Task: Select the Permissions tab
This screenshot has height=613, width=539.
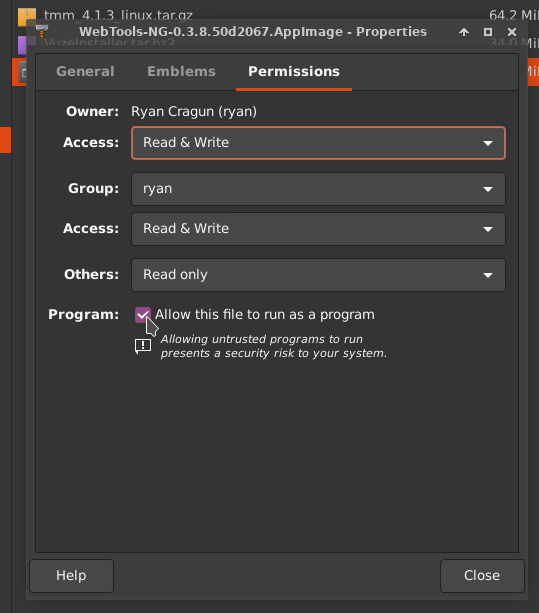Action: (294, 72)
